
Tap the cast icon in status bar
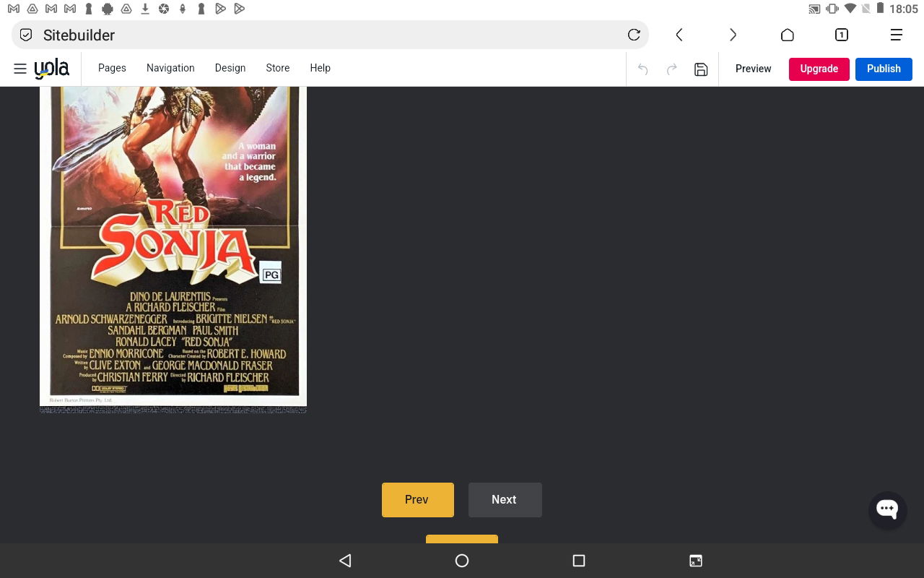pos(814,9)
